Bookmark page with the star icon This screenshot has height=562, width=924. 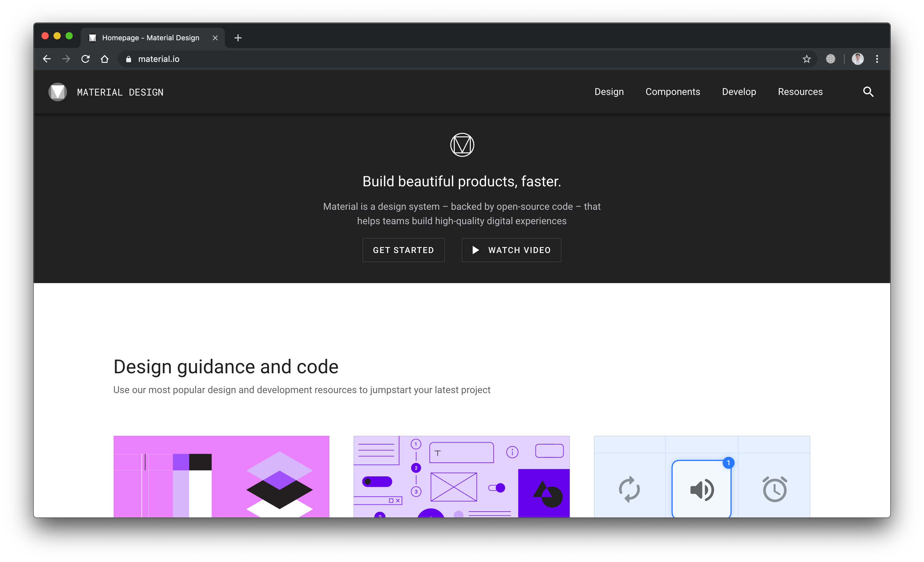coord(806,59)
